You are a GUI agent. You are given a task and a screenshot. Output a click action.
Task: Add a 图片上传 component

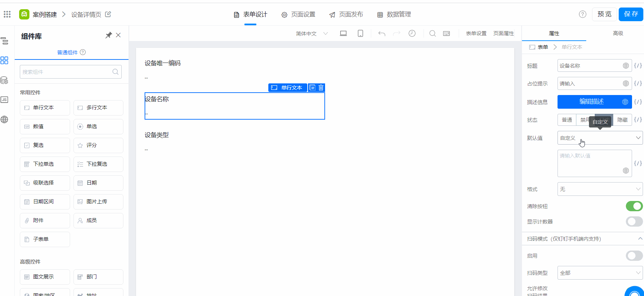point(98,202)
